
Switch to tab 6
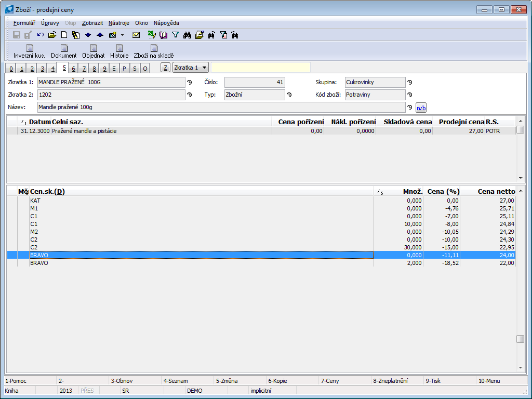click(x=74, y=69)
